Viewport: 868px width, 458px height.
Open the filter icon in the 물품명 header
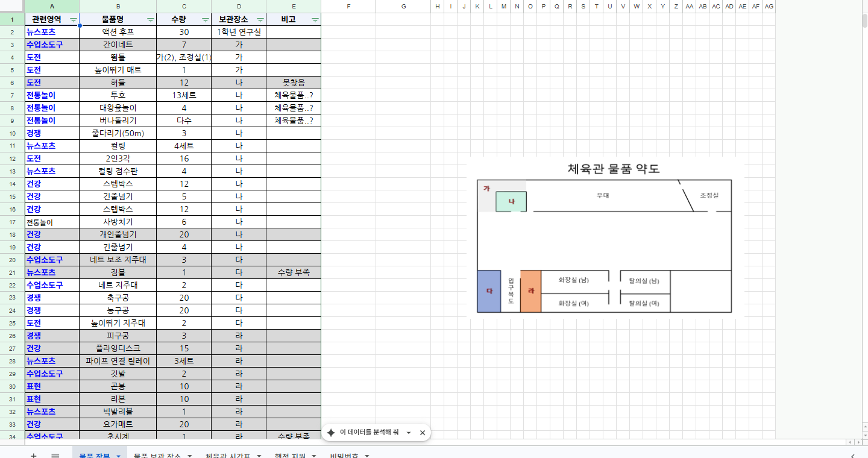pos(151,20)
